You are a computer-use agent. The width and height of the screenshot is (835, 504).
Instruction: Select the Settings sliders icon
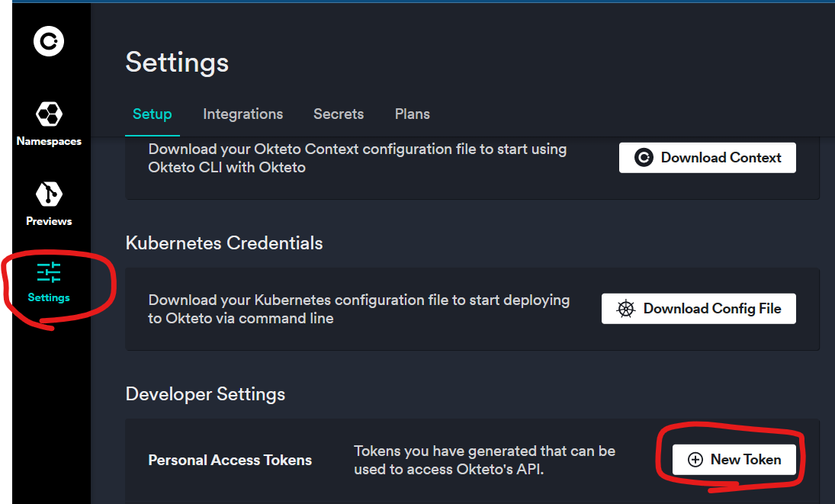49,272
